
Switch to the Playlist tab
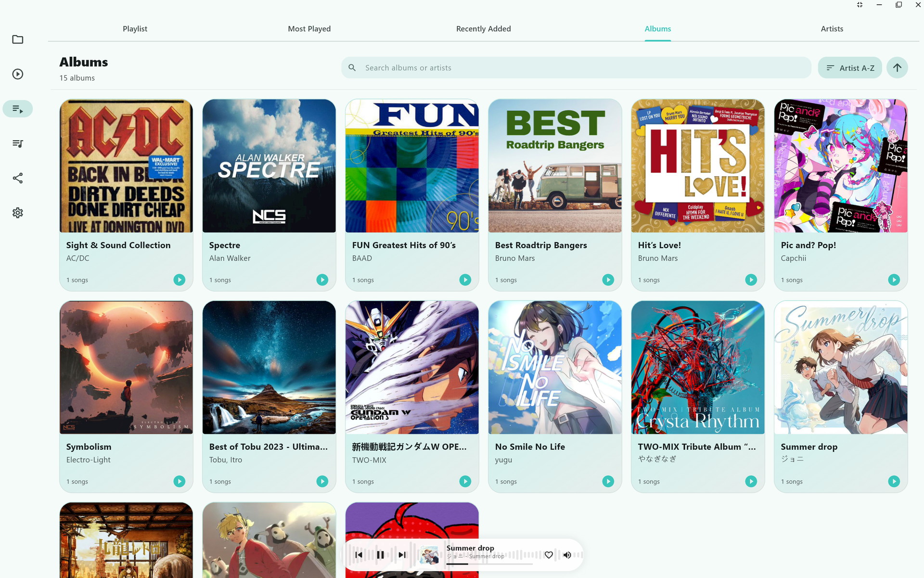point(135,29)
